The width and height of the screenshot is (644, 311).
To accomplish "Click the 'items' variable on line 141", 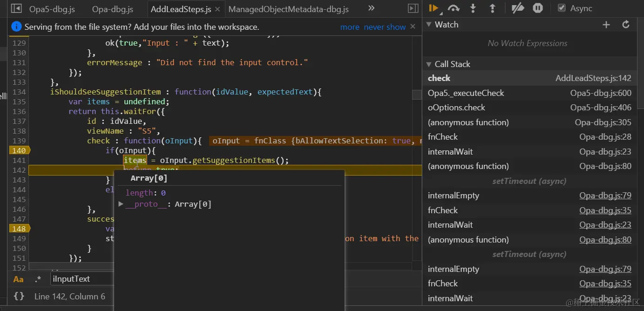I will tap(135, 160).
